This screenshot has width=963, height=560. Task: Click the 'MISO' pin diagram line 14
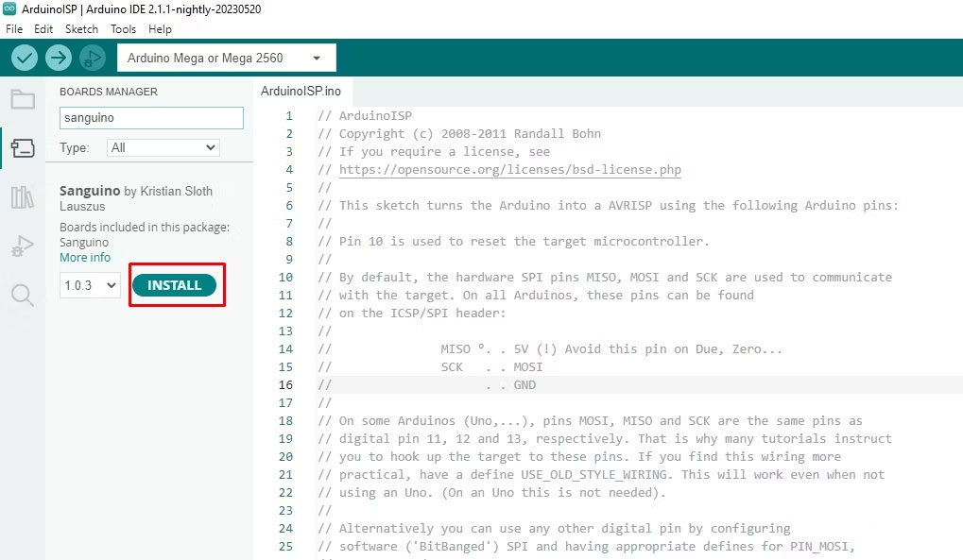(x=550, y=348)
